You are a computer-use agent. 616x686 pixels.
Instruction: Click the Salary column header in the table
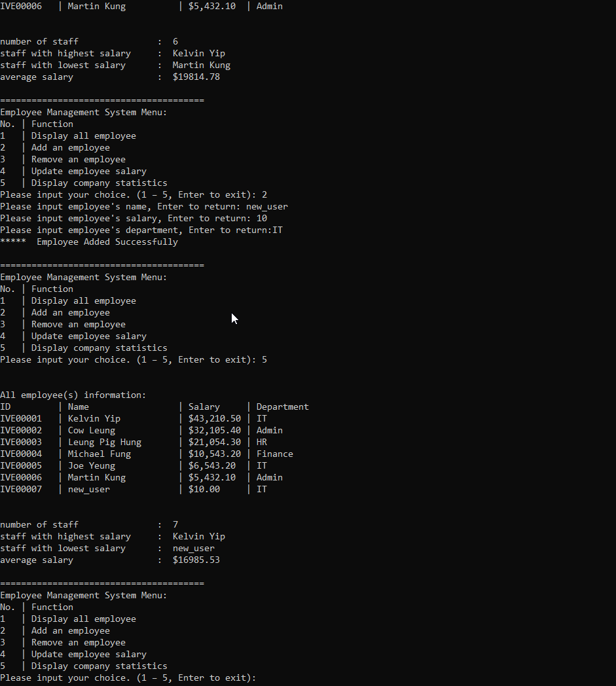pos(204,407)
